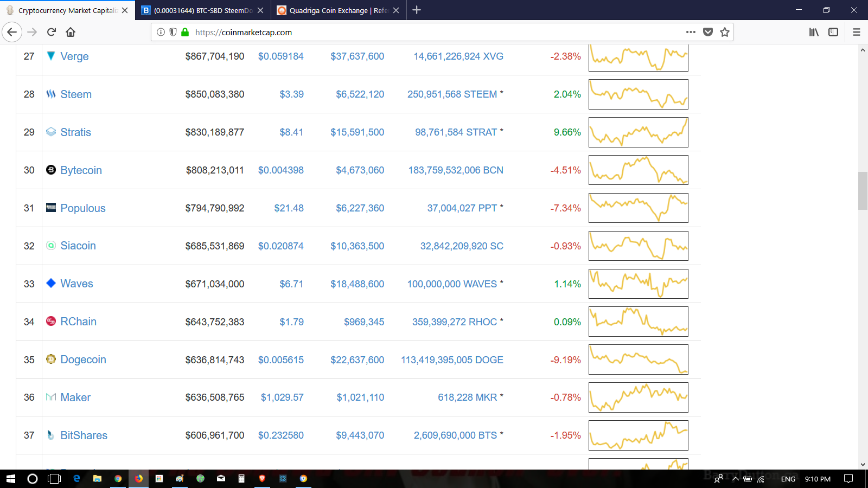Viewport: 868px width, 488px height.
Task: Click Waves supply 100,000,000 WAVES
Action: coord(452,284)
